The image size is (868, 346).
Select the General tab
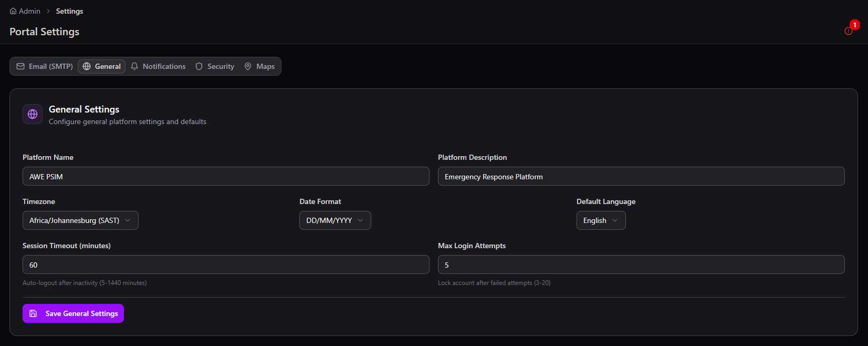(x=102, y=66)
